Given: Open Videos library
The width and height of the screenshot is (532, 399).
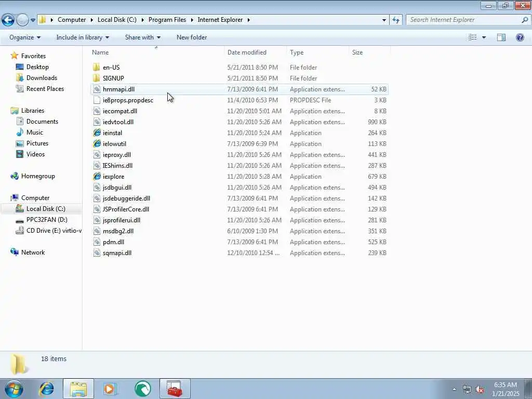Looking at the screenshot, I should [x=35, y=154].
